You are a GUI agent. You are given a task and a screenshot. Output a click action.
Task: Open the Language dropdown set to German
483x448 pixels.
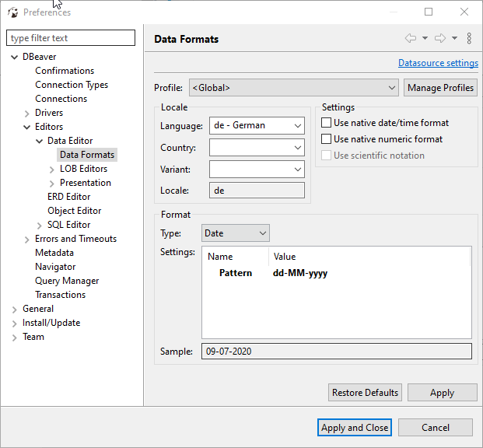(257, 125)
